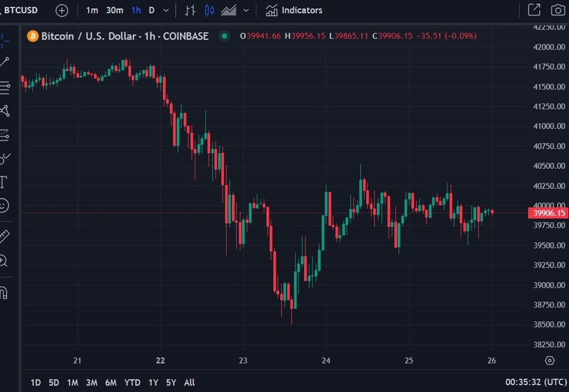Select the crosshair cursor tool

(4, 40)
